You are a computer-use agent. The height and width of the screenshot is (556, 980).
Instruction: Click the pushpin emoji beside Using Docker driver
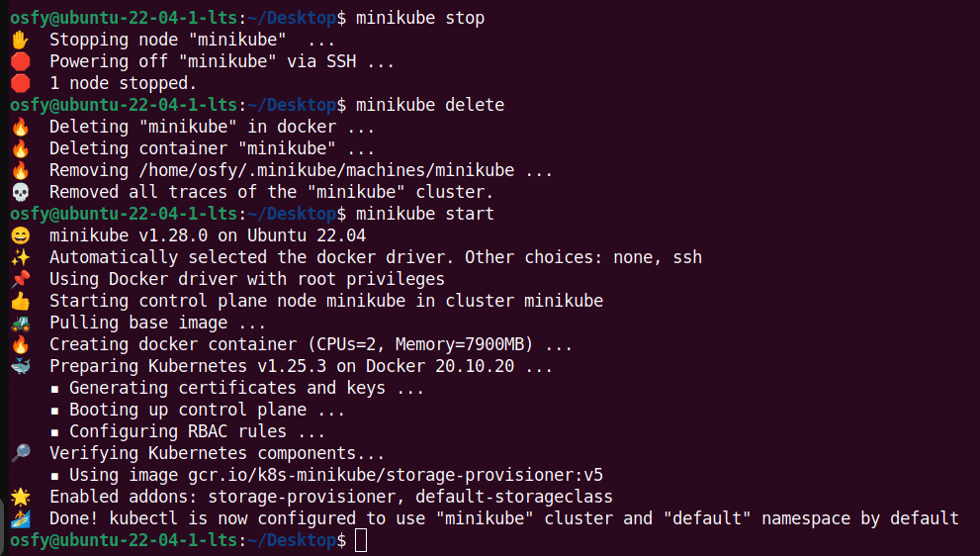(20, 279)
